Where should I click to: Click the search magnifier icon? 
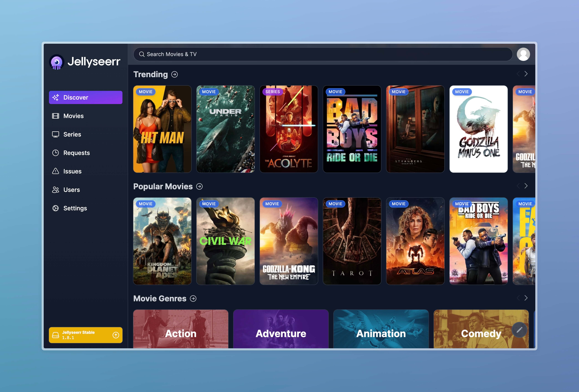[x=142, y=54]
